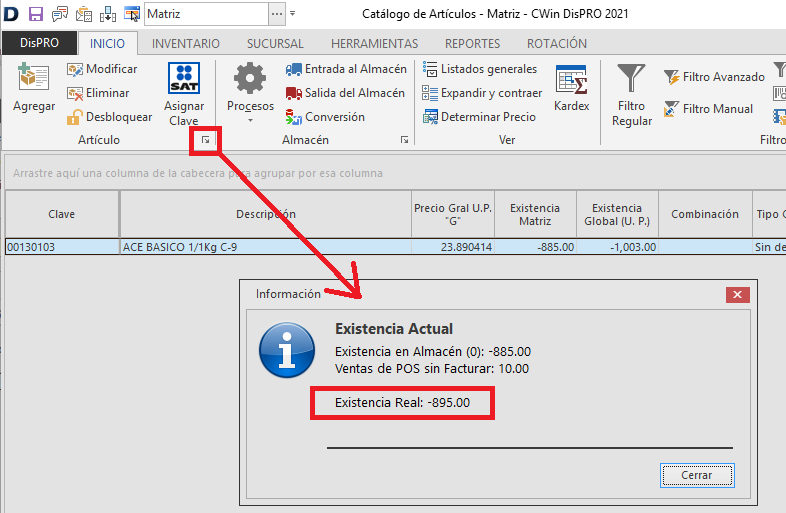786x513 pixels.
Task: Select the ACE BASICO 1/1Kg C-9 row
Action: tap(265, 246)
